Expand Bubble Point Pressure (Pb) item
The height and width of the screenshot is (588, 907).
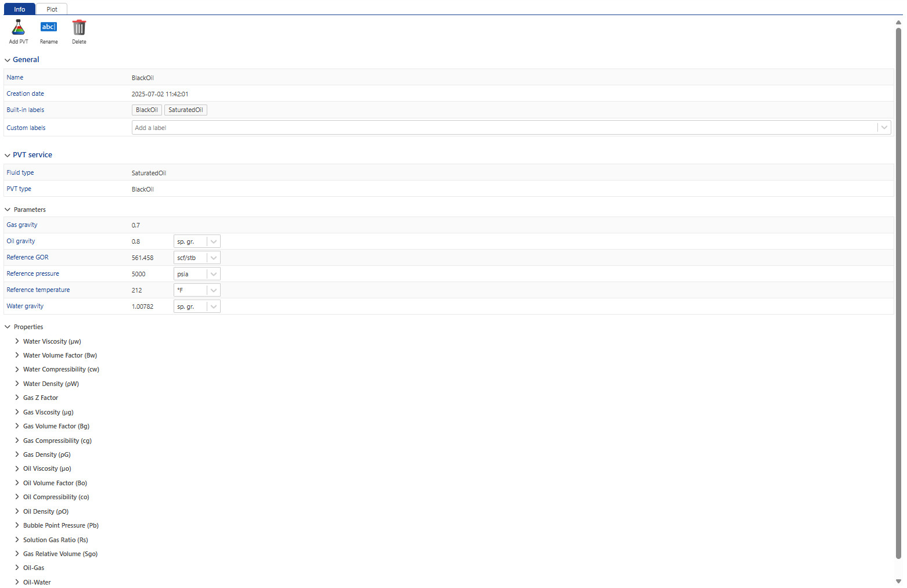click(x=17, y=525)
